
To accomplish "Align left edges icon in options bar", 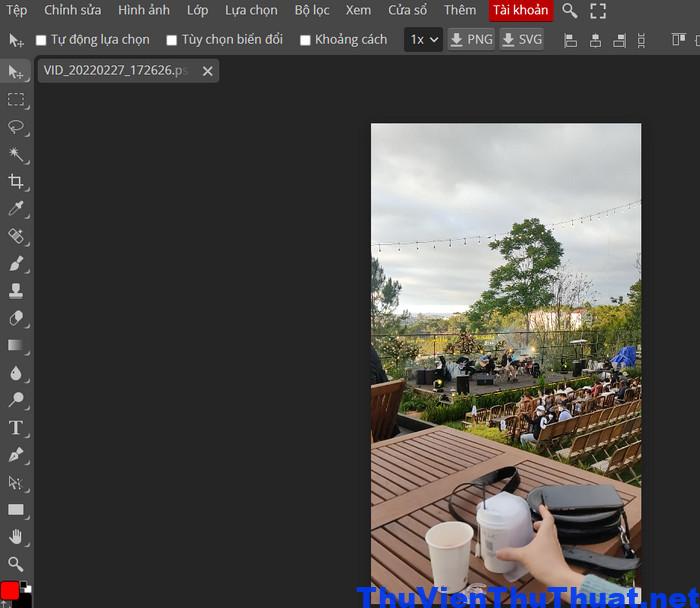I will (x=570, y=41).
